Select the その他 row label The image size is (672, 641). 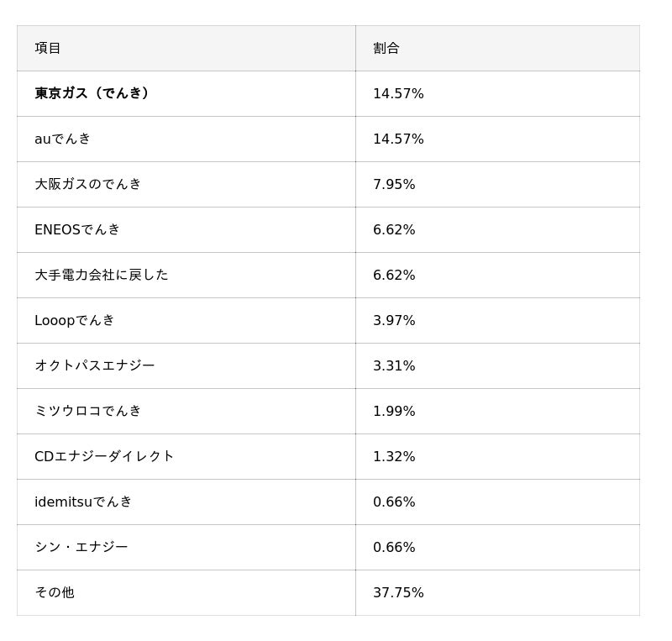(x=55, y=592)
